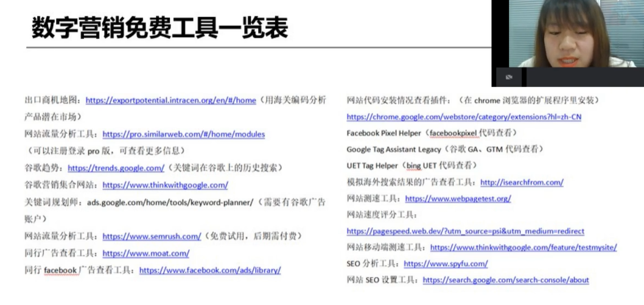
Task: Click the 关键词在谷歌上的历史搜索 note
Action: tap(226, 168)
